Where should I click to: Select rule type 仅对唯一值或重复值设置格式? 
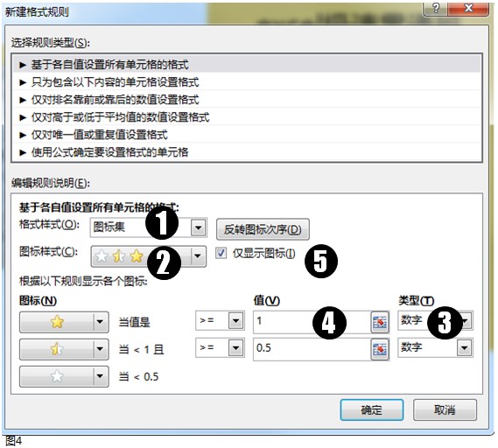[x=247, y=135]
